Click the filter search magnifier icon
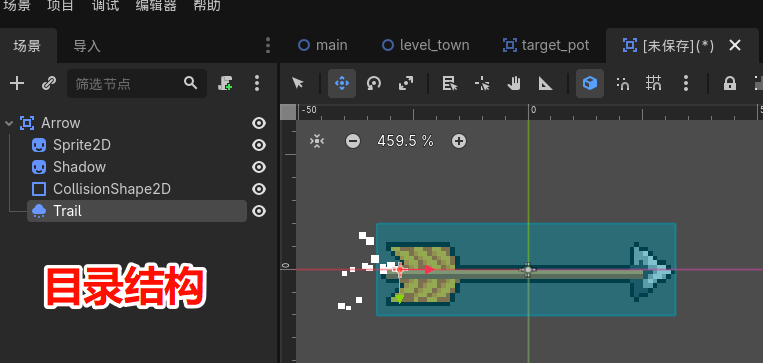This screenshot has width=763, height=363. click(x=190, y=83)
